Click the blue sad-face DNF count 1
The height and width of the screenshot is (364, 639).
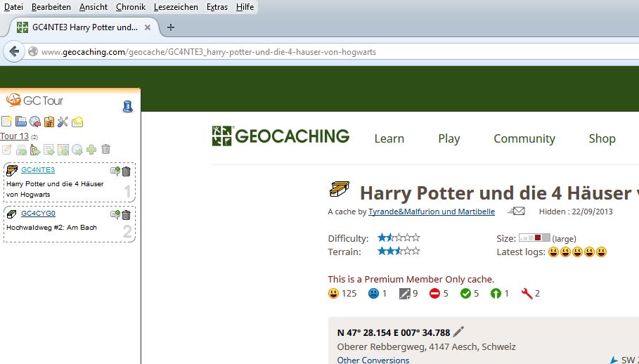coord(377,293)
